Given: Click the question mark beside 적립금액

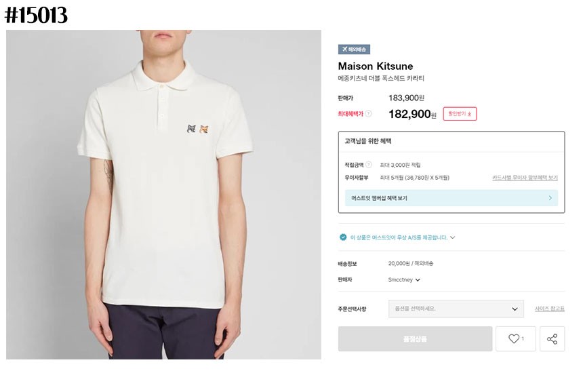Looking at the screenshot, I should click(369, 165).
